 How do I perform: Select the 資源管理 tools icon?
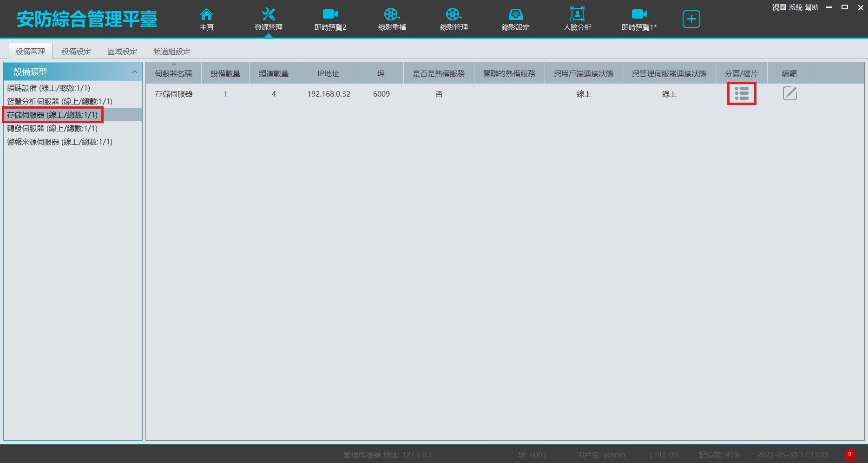coord(269,14)
